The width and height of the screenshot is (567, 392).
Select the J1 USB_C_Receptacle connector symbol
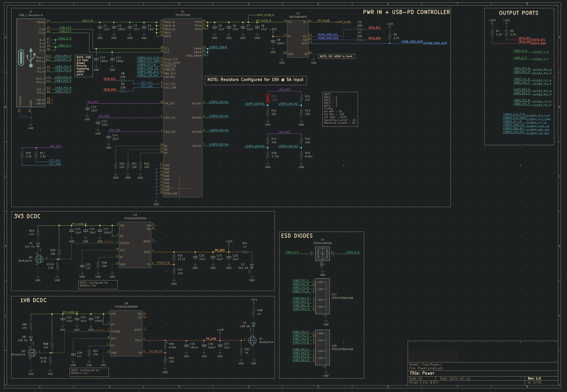(31, 63)
